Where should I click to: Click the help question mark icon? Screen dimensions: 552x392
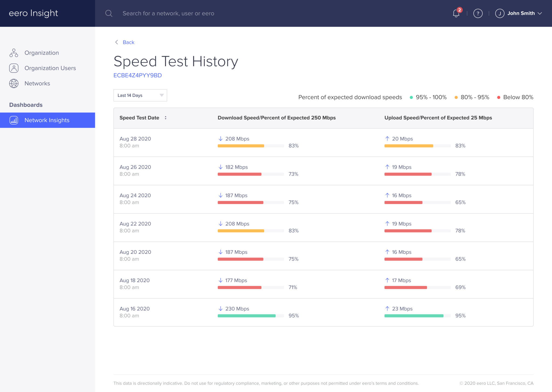478,13
